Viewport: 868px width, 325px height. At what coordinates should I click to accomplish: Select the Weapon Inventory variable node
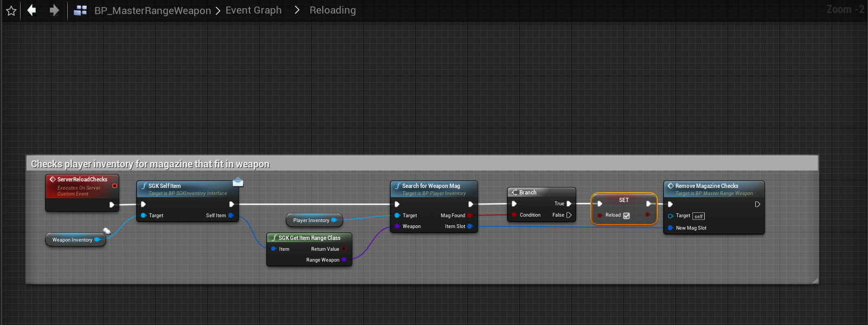[x=72, y=240]
